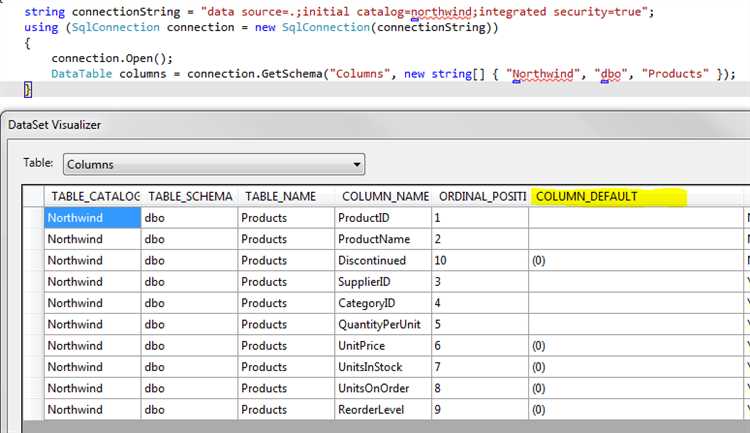Click ordinal position 1 cell
This screenshot has height=433, width=750.
(x=480, y=218)
